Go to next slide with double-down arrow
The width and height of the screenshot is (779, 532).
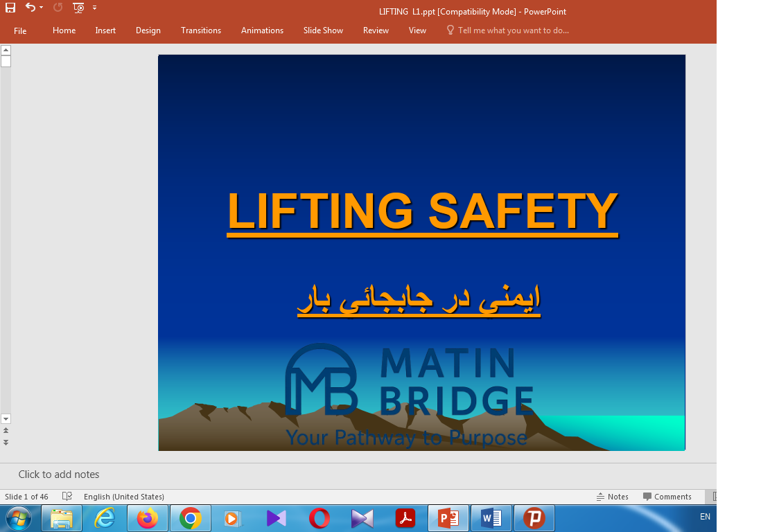[6, 442]
